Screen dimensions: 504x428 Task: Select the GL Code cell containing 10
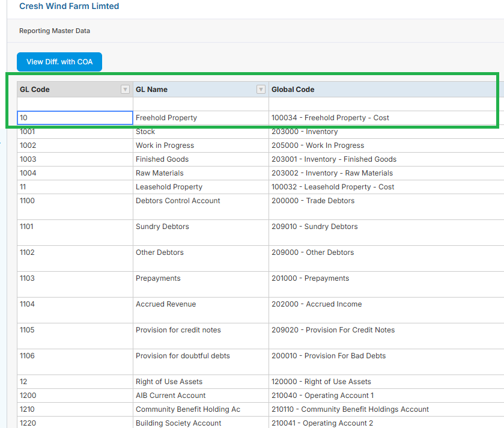(75, 118)
